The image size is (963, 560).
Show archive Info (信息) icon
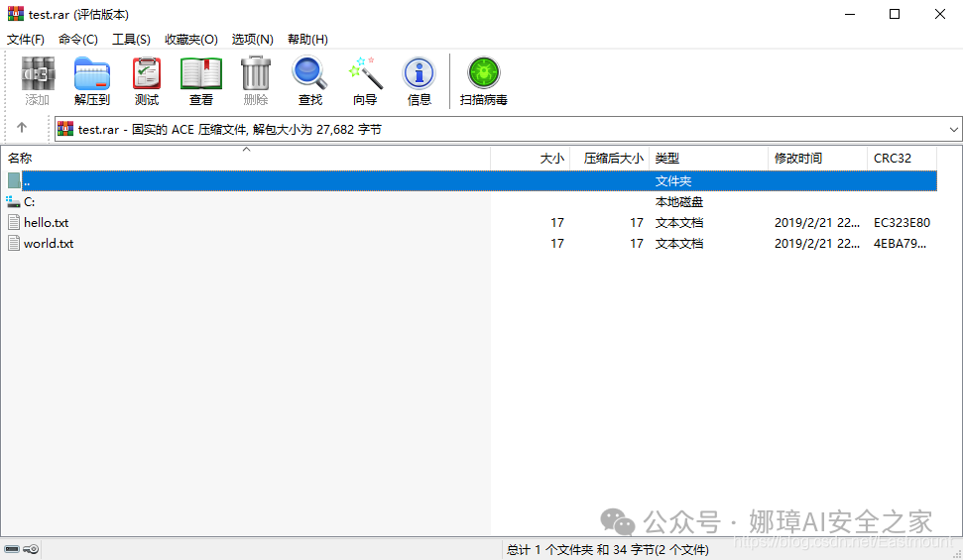click(419, 73)
